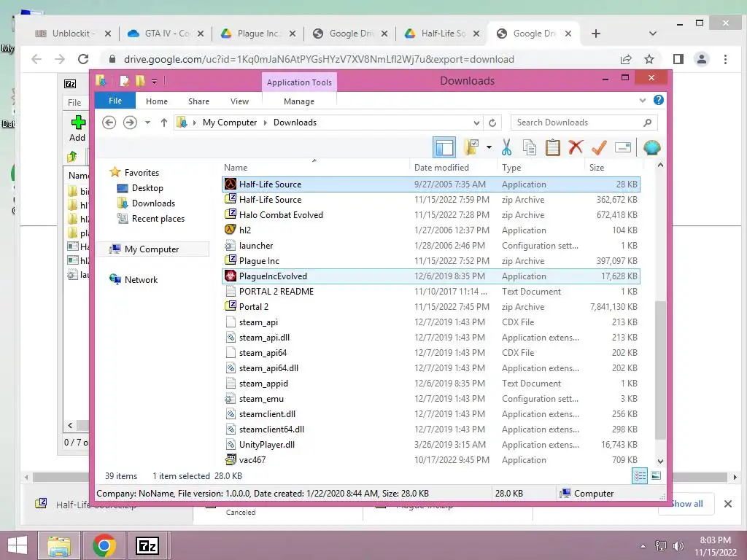Click the orange checkmark Properties icon
The height and width of the screenshot is (560, 747).
click(599, 147)
